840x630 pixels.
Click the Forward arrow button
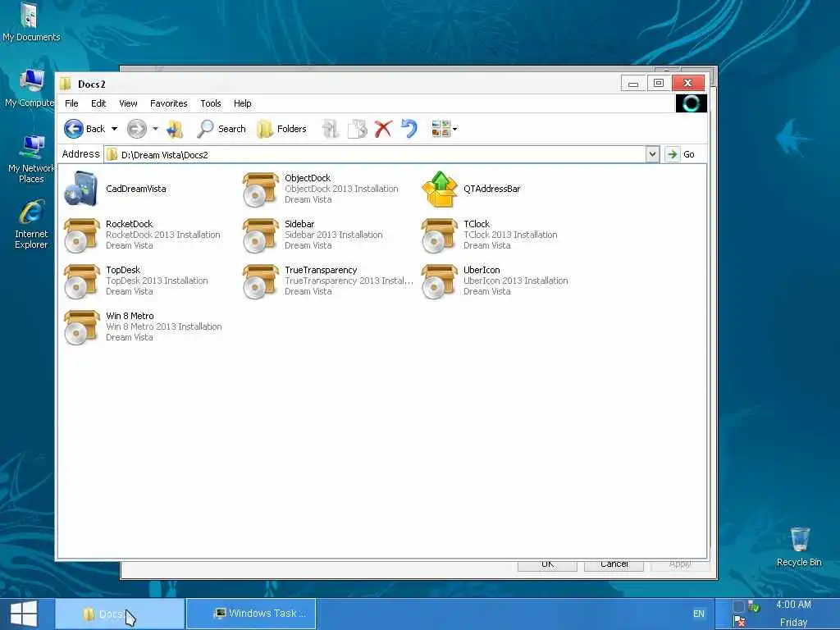(137, 129)
